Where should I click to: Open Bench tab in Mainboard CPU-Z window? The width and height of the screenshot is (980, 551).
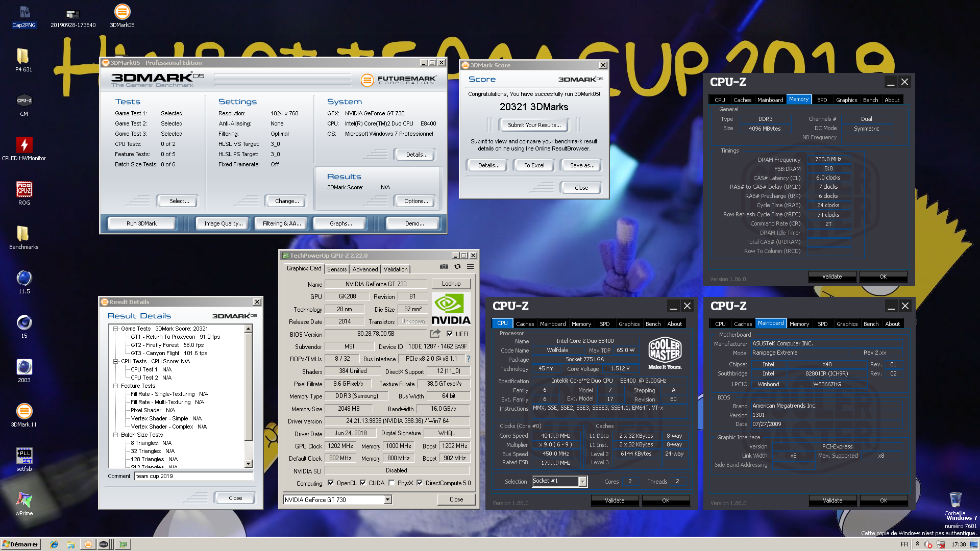[871, 324]
